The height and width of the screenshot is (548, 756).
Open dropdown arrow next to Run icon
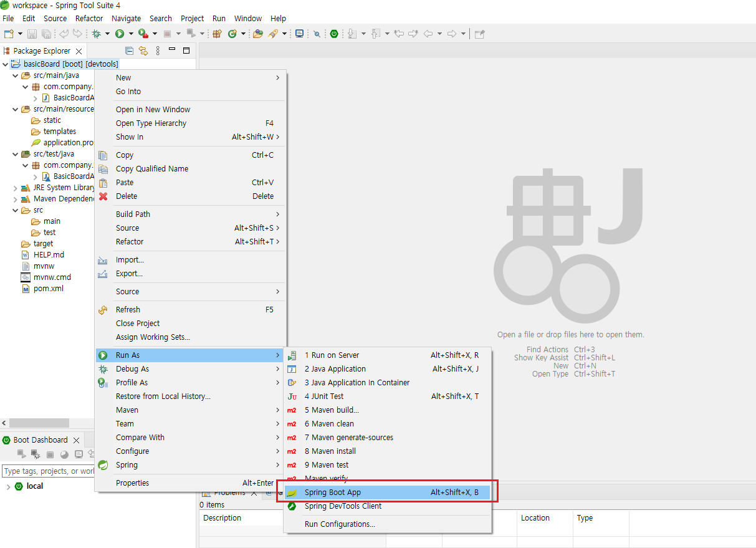[131, 34]
